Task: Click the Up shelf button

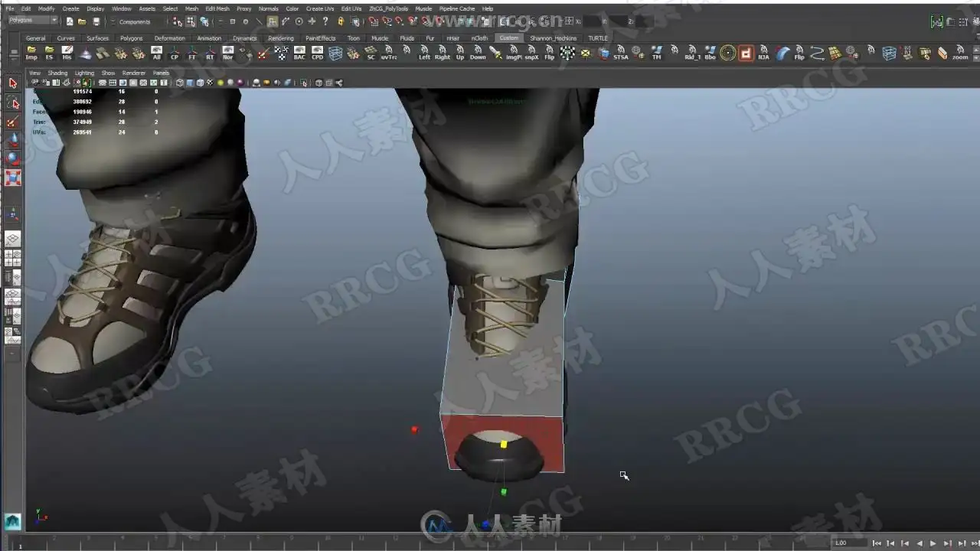Action: (460, 53)
